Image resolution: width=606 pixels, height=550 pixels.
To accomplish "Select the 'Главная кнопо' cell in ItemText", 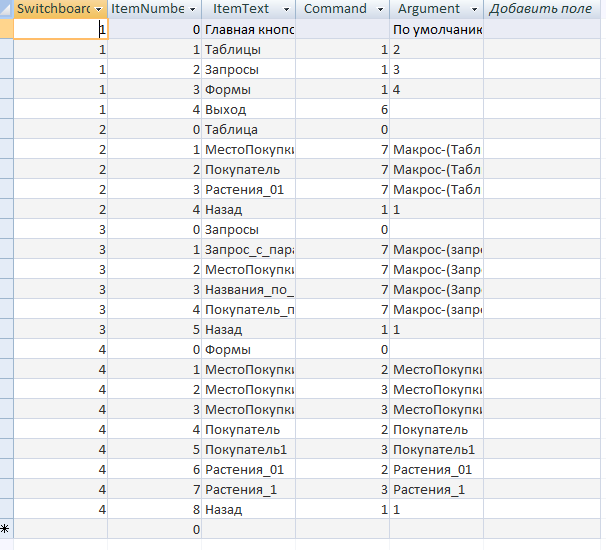I will [x=248, y=29].
